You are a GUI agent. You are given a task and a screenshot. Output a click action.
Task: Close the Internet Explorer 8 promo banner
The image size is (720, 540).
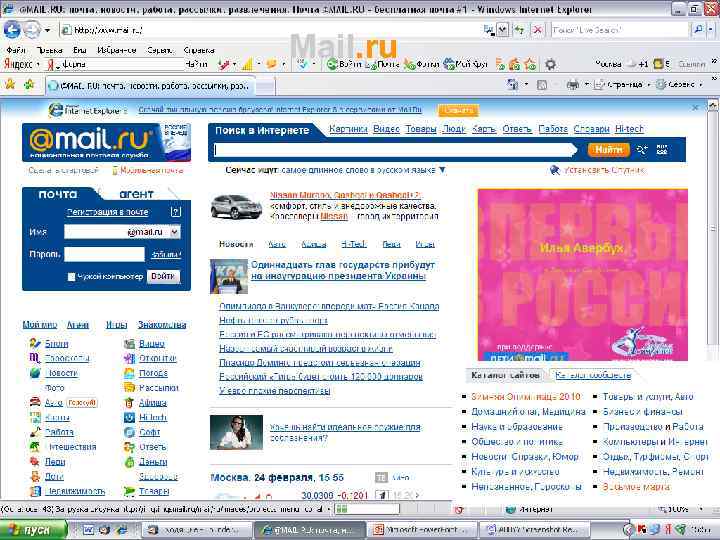(x=695, y=107)
